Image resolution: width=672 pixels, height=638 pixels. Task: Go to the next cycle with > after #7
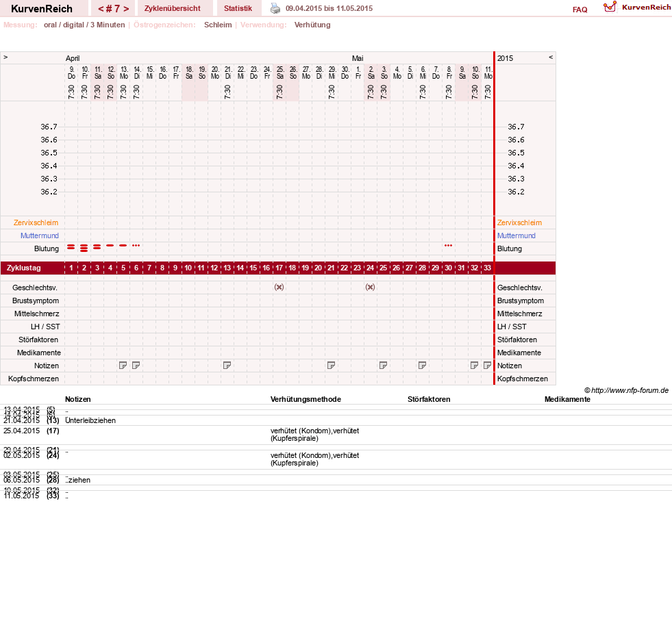(x=126, y=9)
